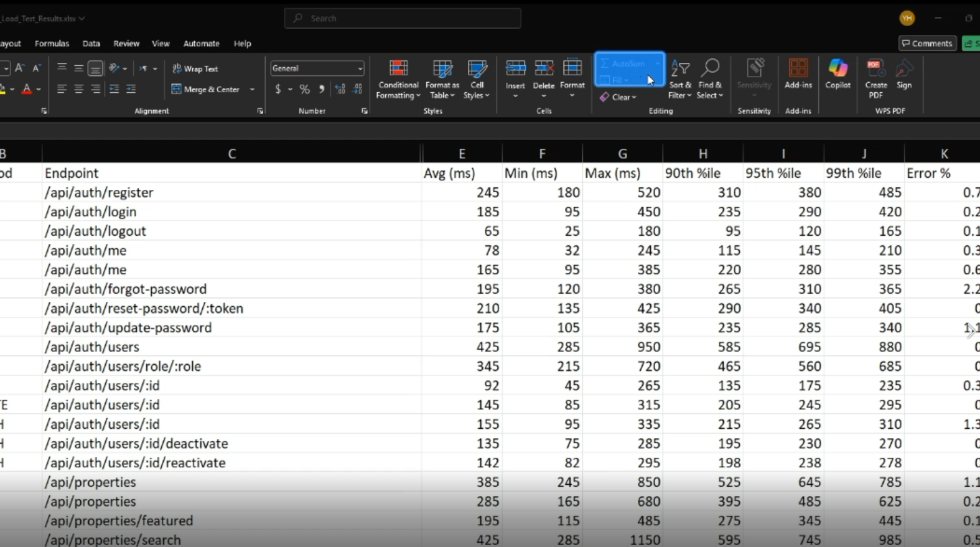Apply Comma Style number format

point(321,90)
